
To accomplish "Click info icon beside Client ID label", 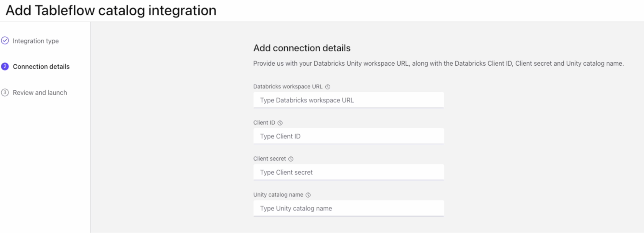I will point(280,123).
